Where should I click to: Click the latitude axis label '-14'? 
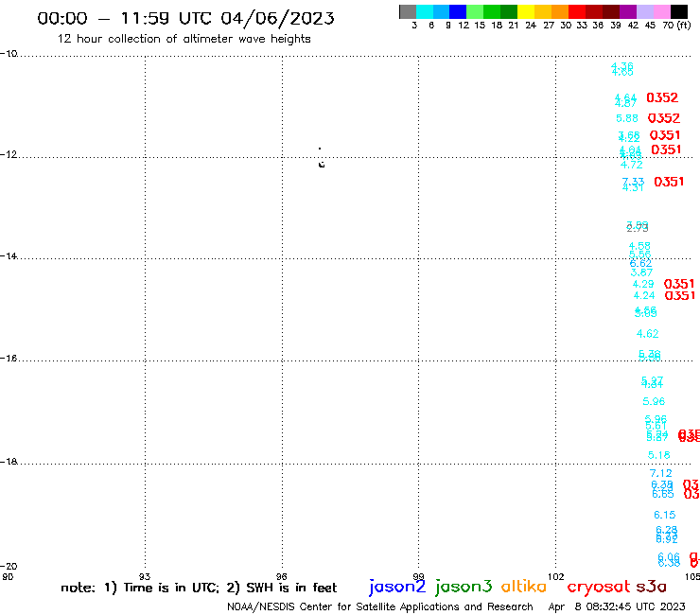(9, 255)
